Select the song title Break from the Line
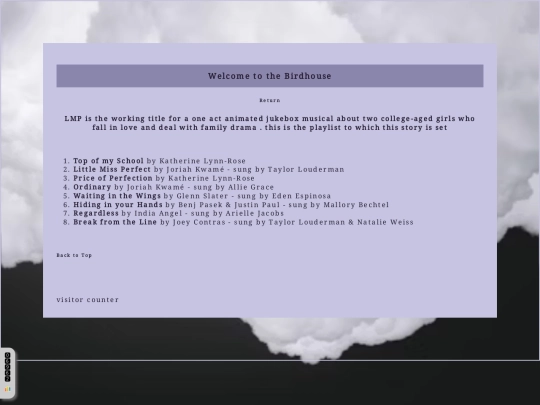 click(x=115, y=222)
